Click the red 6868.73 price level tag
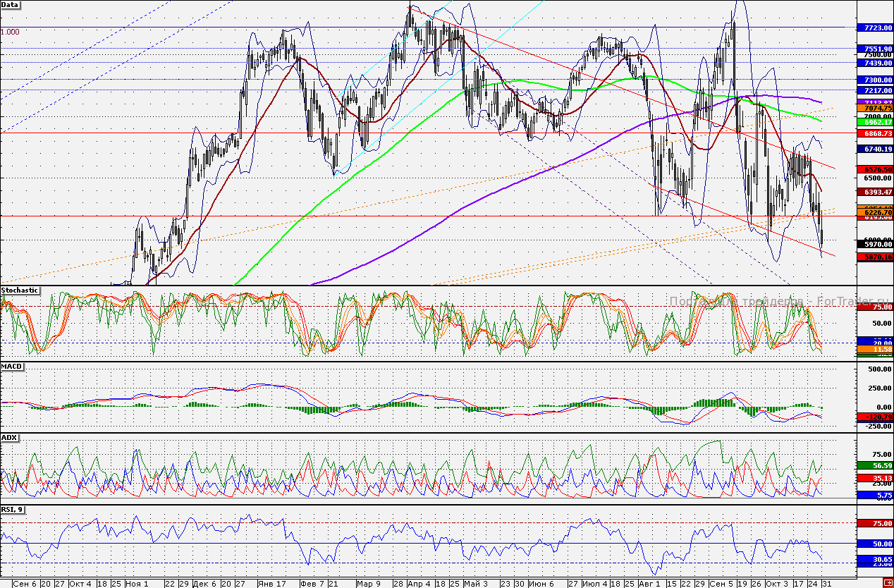This screenshot has width=894, height=588. click(x=874, y=133)
